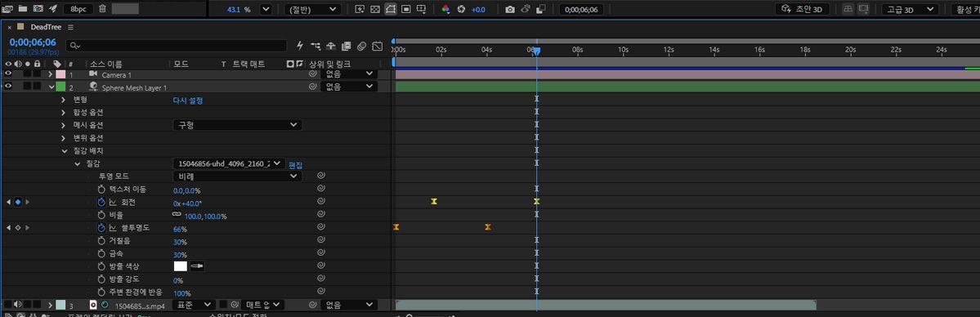The width and height of the screenshot is (980, 317).
Task: Expand the 변형 property group
Action: (63, 100)
